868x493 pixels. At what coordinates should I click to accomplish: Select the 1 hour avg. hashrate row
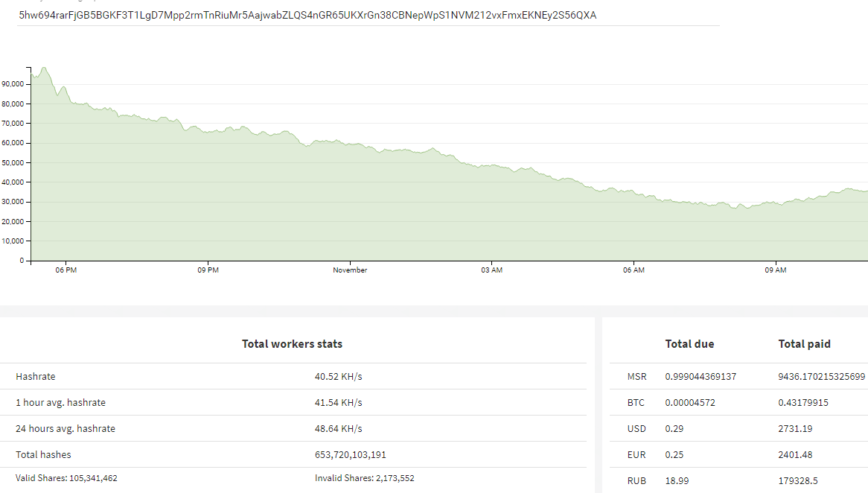[293, 403]
